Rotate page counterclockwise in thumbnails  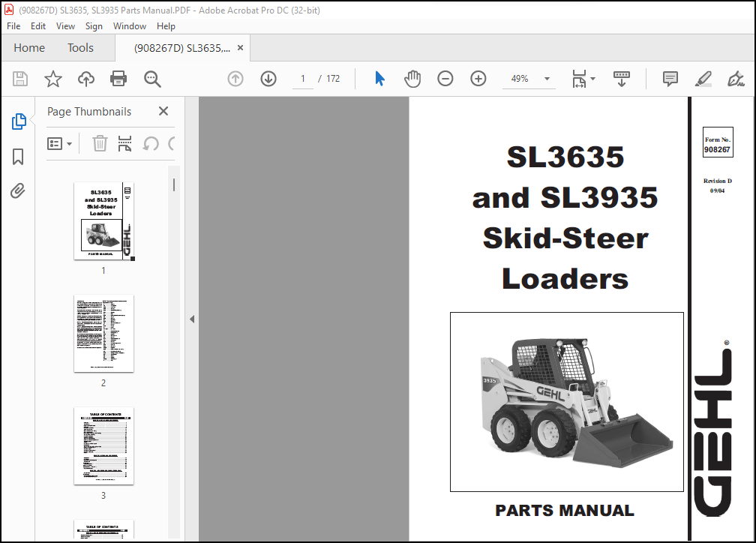tap(151, 144)
